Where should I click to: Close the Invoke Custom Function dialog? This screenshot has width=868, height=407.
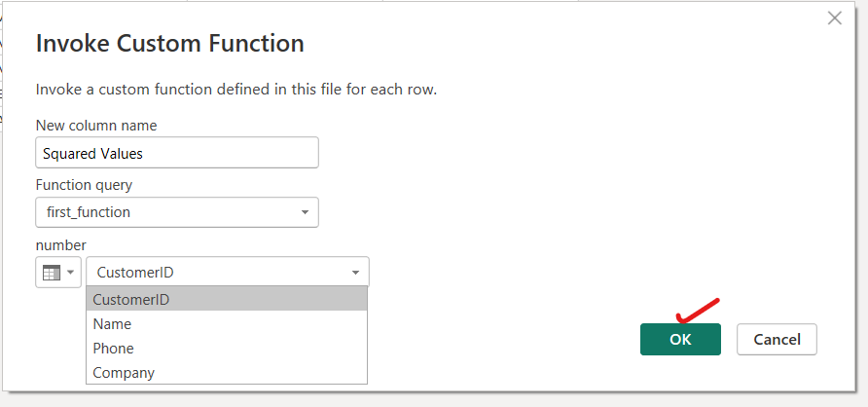[x=834, y=18]
